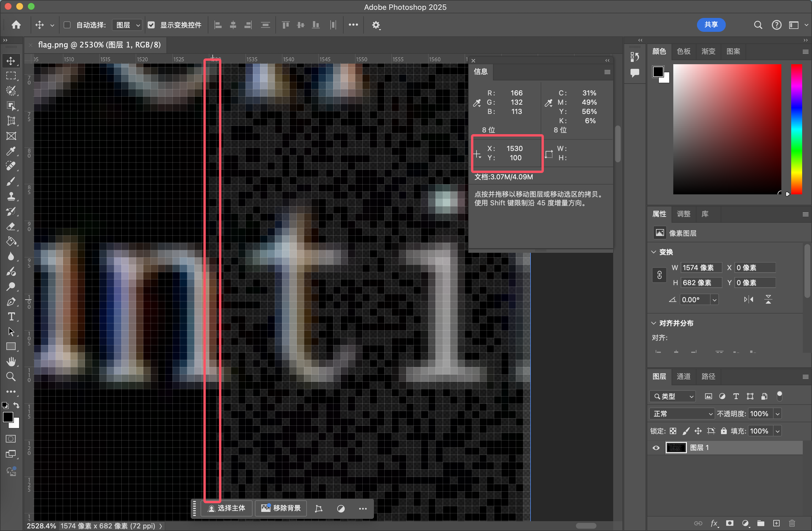The height and width of the screenshot is (531, 812).
Task: Click the rainbow hue slider strip
Action: [x=796, y=129]
